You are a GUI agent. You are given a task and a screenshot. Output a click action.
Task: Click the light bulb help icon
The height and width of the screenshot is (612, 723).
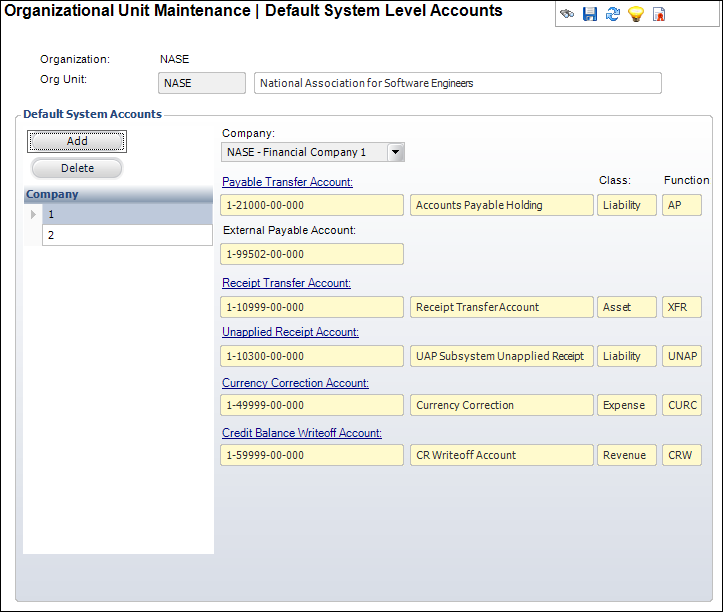[x=635, y=15]
